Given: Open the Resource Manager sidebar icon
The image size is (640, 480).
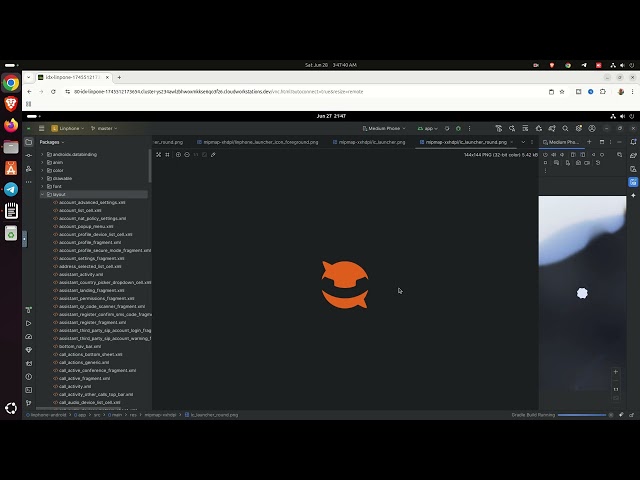Looking at the screenshot, I should point(29,169).
